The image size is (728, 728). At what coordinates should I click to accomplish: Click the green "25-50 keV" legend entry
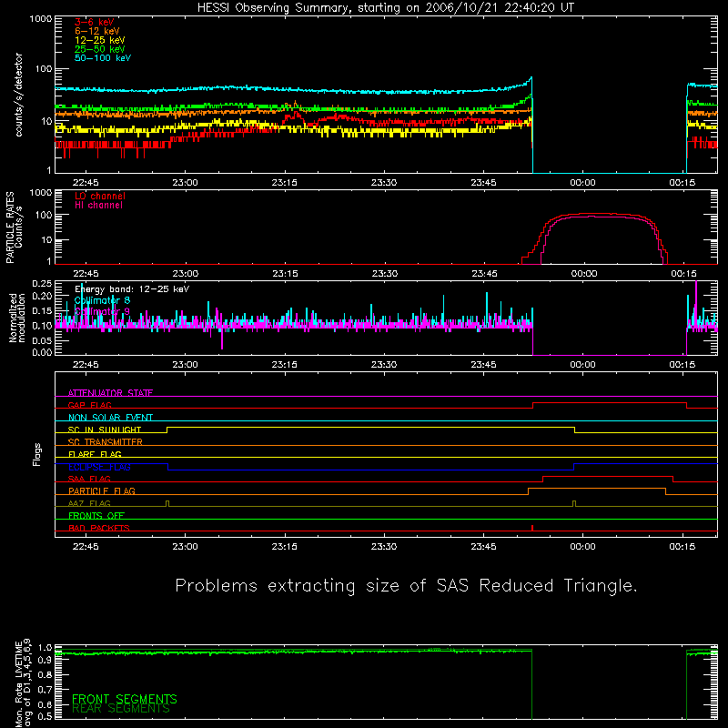[x=100, y=49]
